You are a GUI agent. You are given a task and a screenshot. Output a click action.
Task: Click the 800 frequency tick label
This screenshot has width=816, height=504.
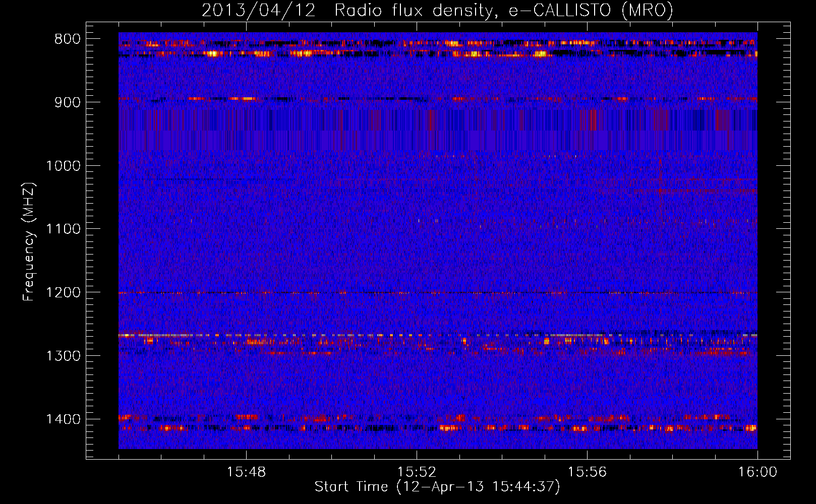(68, 39)
